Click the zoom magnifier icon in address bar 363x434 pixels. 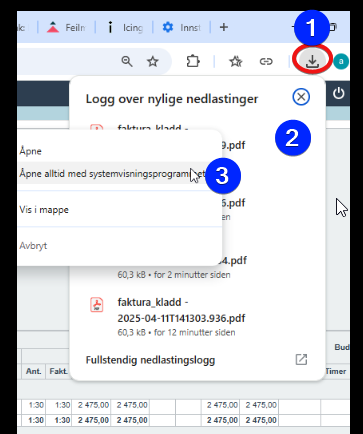(127, 61)
